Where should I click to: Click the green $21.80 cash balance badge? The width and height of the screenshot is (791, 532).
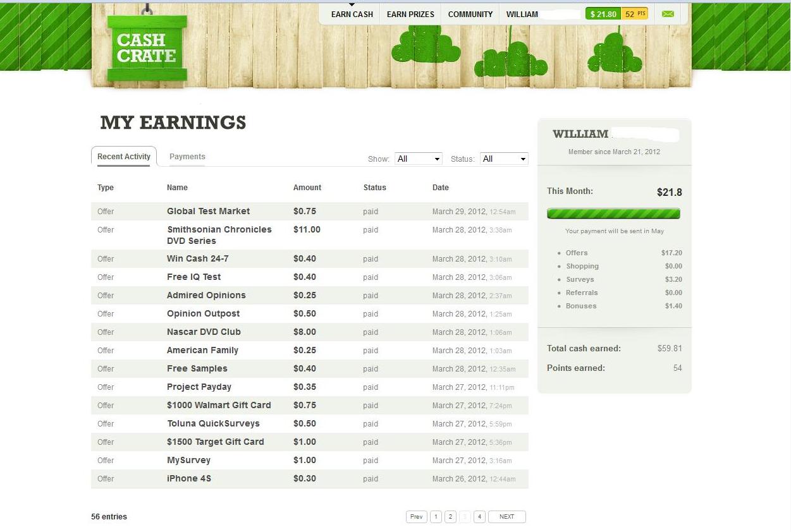click(602, 13)
